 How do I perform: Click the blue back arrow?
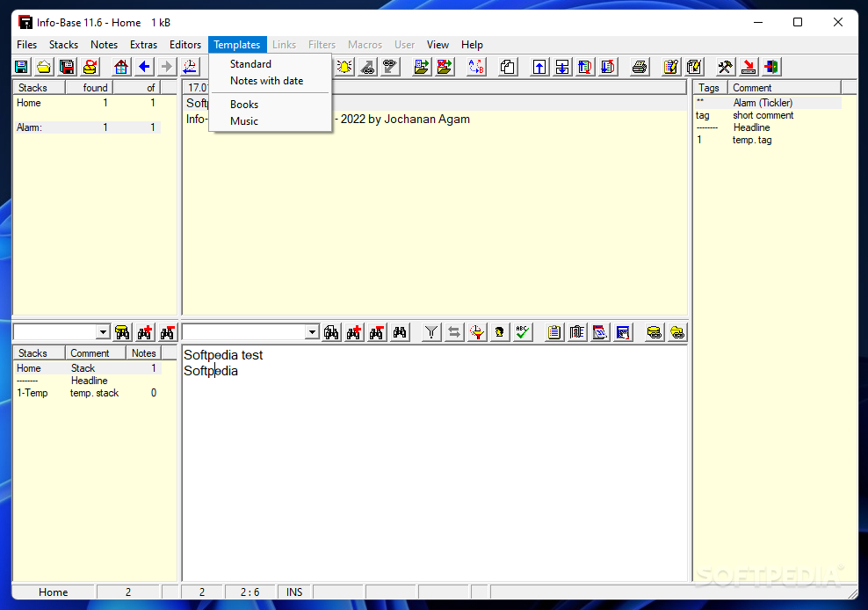click(144, 67)
